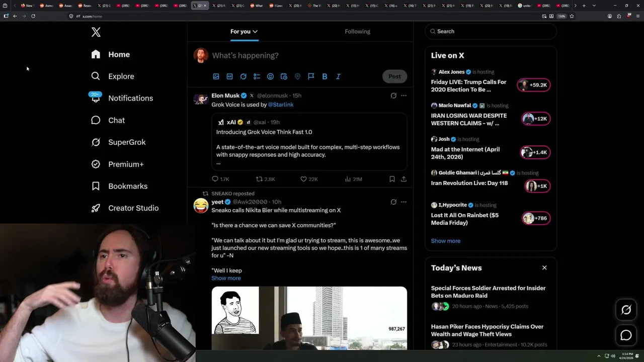
Task: Click the Post button
Action: 394,76
